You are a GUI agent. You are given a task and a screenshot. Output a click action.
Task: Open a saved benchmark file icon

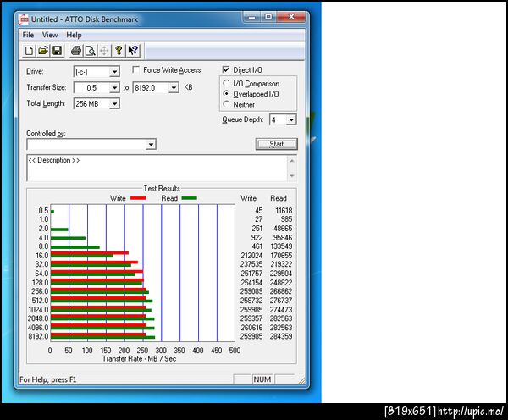point(43,51)
